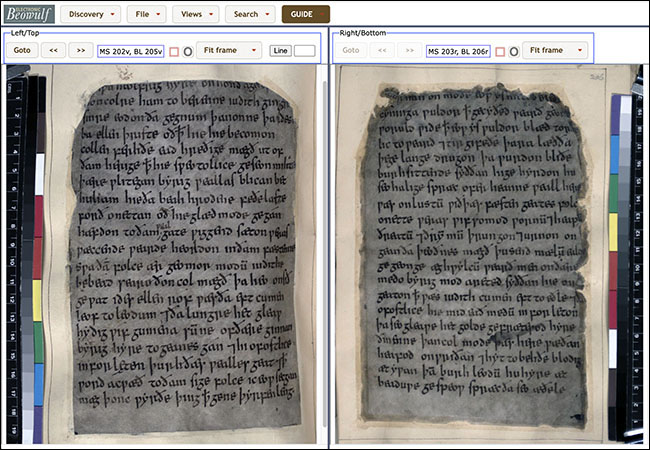Open the Views dropdown menu
Image resolution: width=650 pixels, height=450 pixels.
pyautogui.click(x=196, y=14)
